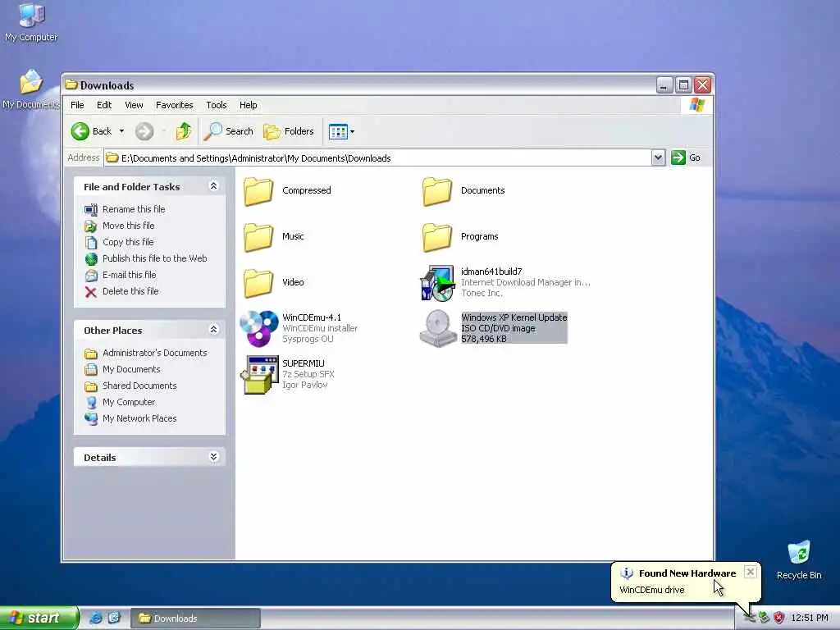Viewport: 840px width, 630px height.
Task: Open the Edit menu
Action: (x=104, y=105)
